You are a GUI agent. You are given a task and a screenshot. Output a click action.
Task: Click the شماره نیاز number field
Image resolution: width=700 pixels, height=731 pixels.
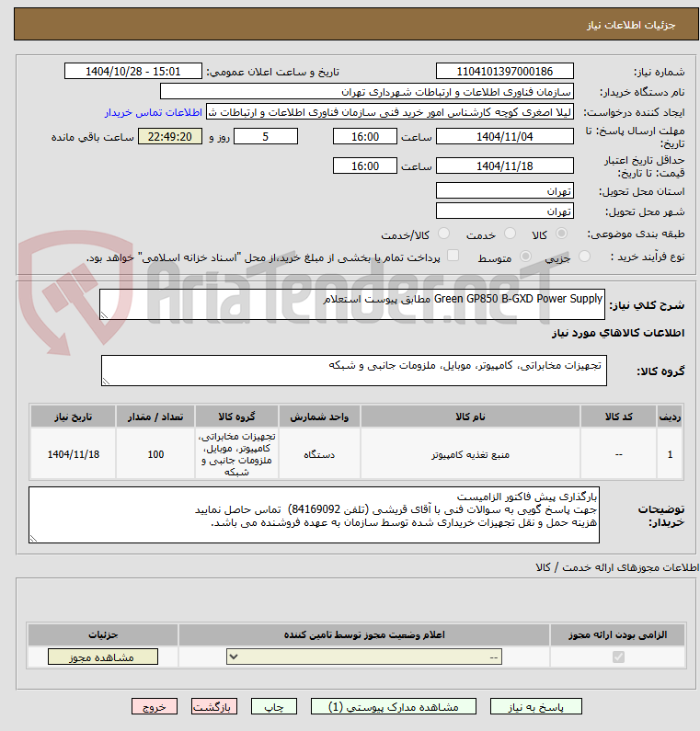(505, 72)
